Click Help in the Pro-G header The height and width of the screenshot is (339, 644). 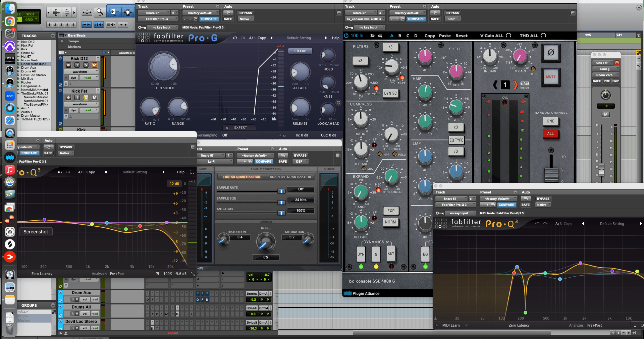[x=335, y=38]
